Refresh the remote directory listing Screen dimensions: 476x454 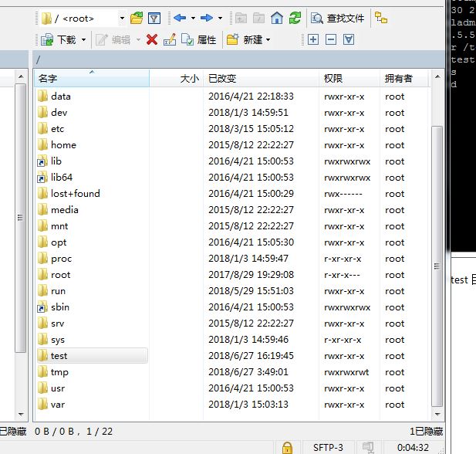point(295,18)
